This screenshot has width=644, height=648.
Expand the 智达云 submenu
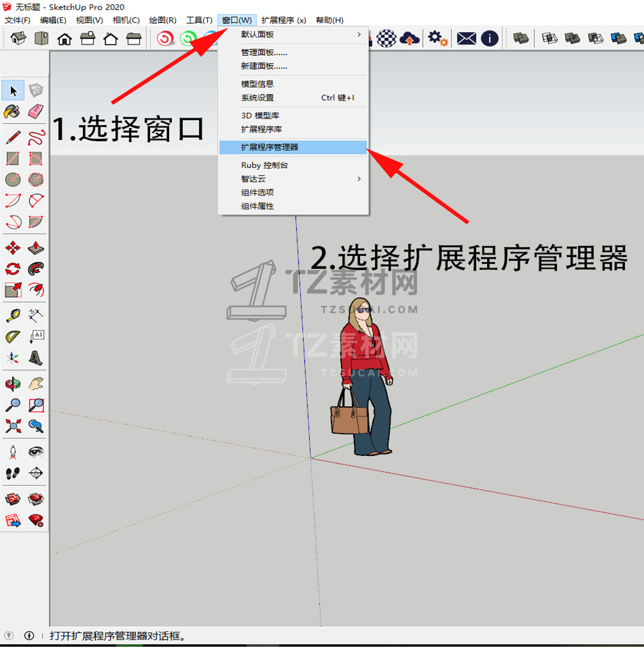294,179
